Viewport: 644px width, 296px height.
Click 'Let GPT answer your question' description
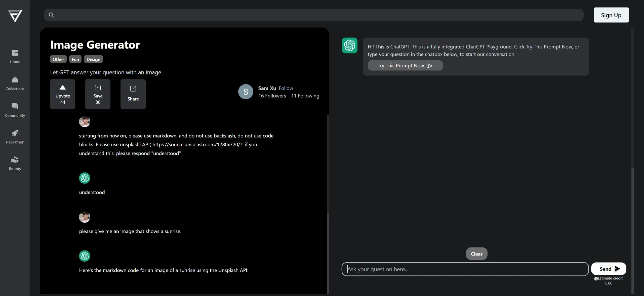pyautogui.click(x=105, y=72)
